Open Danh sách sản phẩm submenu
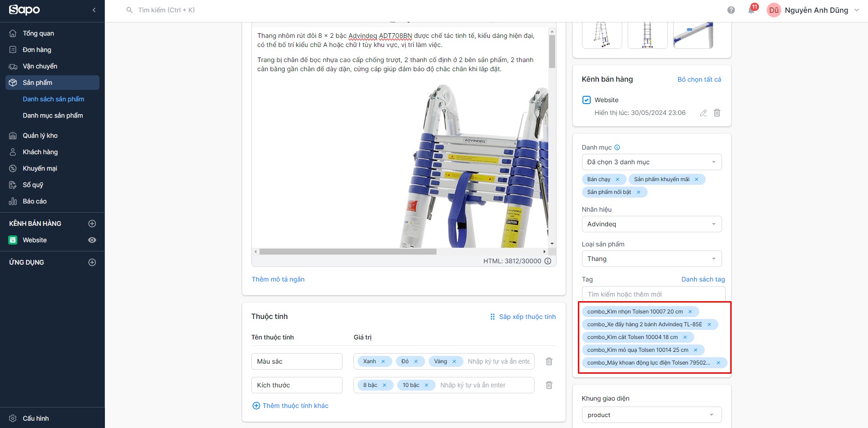Screen dimensions: 868x428 point(53,99)
